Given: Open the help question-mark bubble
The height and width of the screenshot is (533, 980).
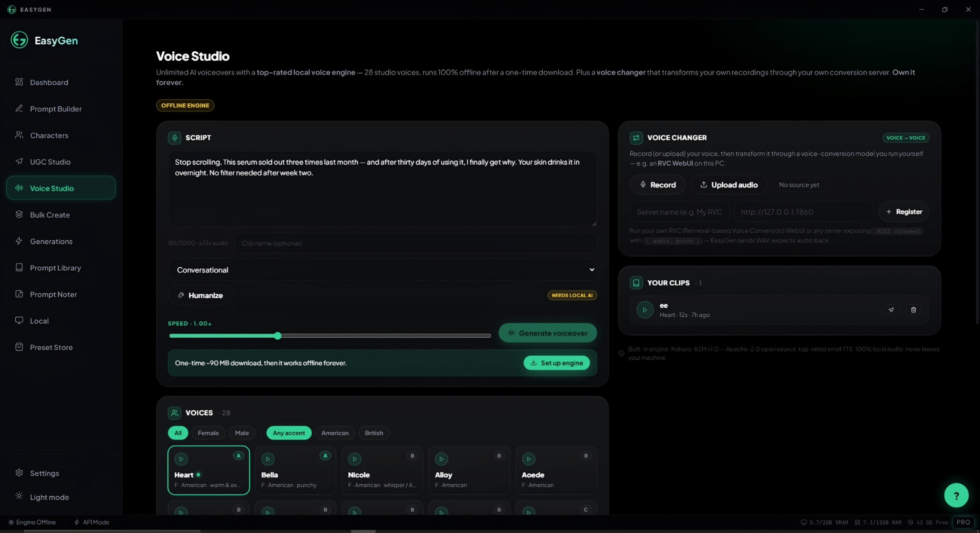Looking at the screenshot, I should [956, 495].
